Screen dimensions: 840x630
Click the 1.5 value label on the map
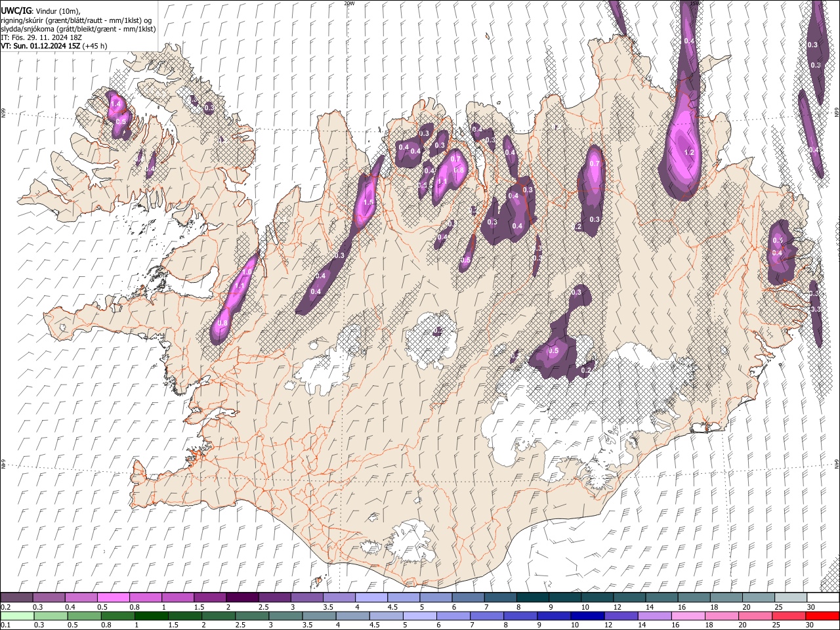[368, 203]
